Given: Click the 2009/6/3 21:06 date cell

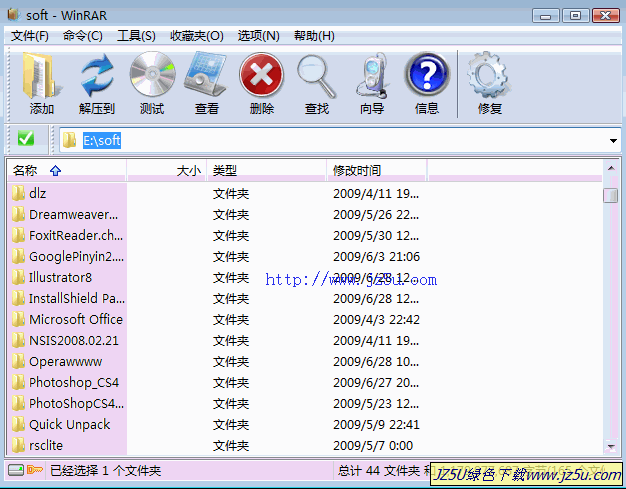Looking at the screenshot, I should pos(376,256).
